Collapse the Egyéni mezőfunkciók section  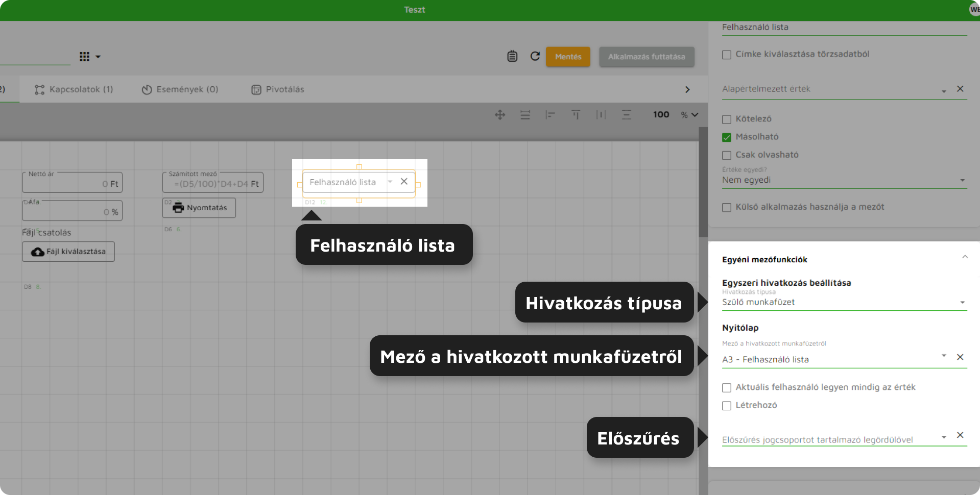click(965, 257)
